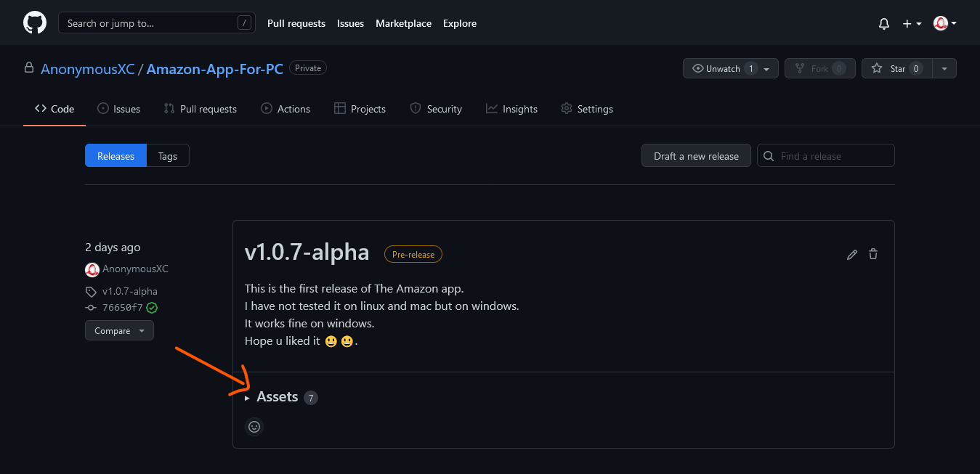Open the v1.0.7-alpha release title

coord(307,253)
